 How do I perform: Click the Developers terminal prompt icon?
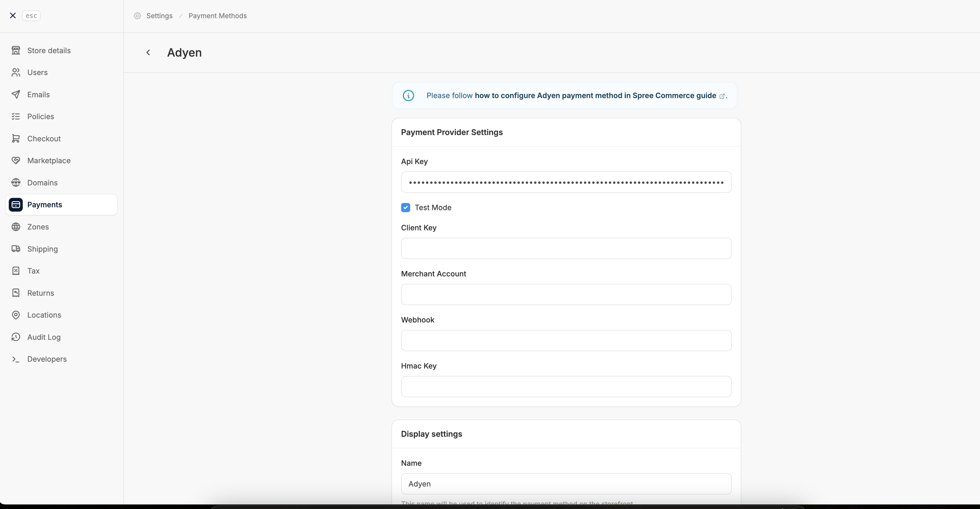click(x=16, y=359)
